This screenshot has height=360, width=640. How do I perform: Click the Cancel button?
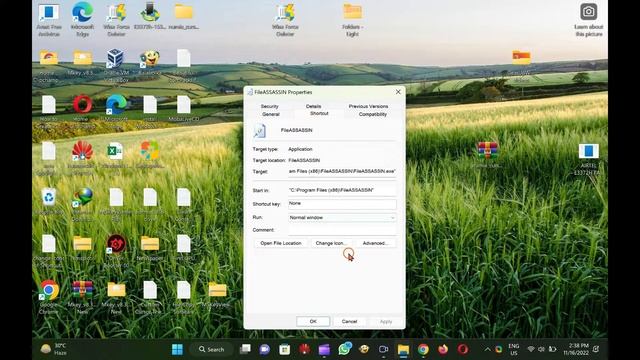point(349,322)
